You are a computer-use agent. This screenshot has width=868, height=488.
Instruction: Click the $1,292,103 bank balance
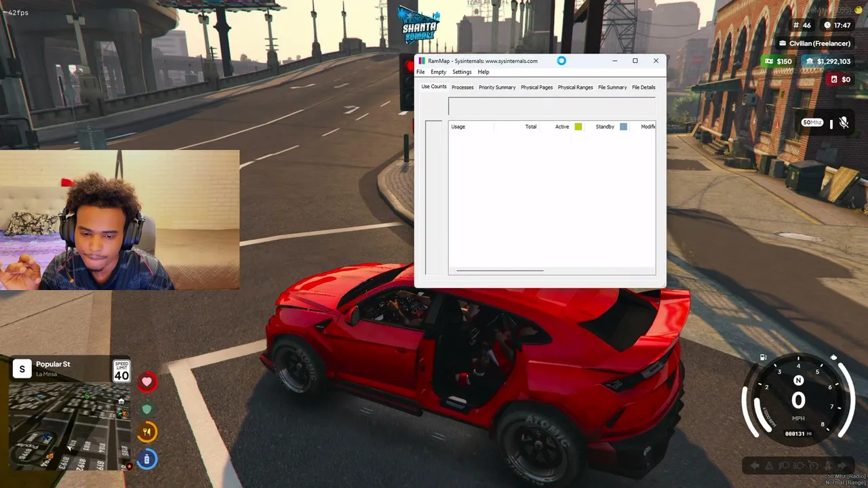click(833, 62)
